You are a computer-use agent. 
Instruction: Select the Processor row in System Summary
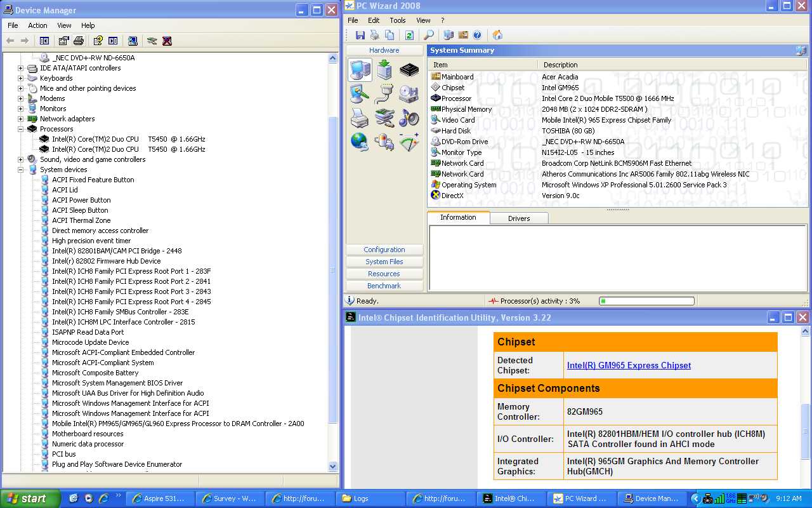click(x=619, y=98)
